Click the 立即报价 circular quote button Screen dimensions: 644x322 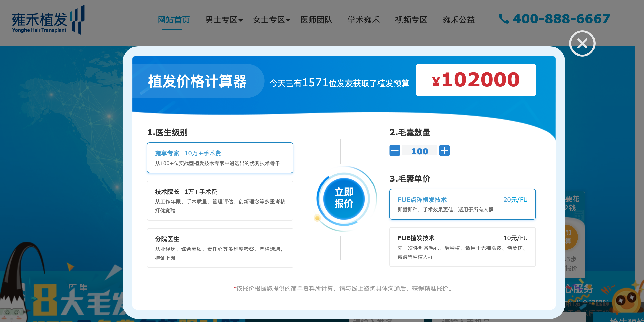point(344,198)
